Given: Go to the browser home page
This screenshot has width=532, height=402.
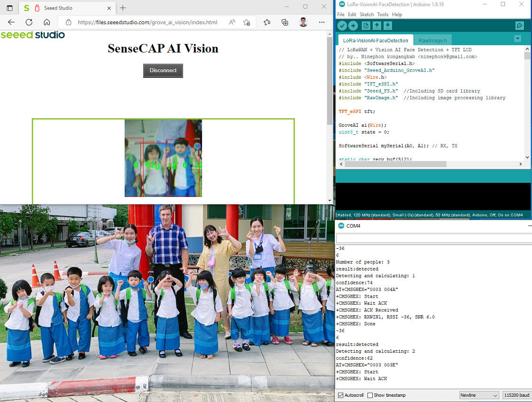Looking at the screenshot, I should 47,22.
